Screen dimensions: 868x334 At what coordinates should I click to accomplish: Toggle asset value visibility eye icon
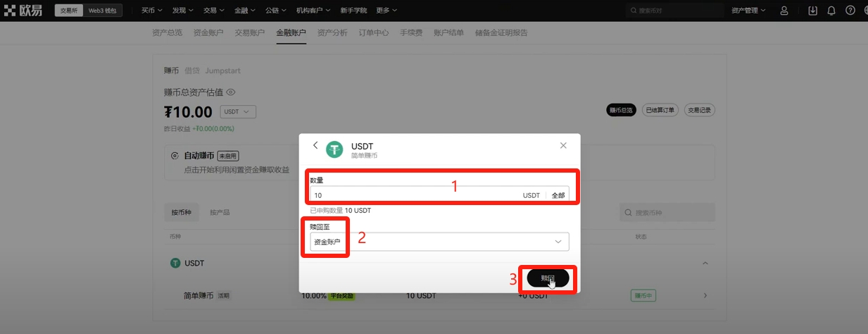click(230, 92)
